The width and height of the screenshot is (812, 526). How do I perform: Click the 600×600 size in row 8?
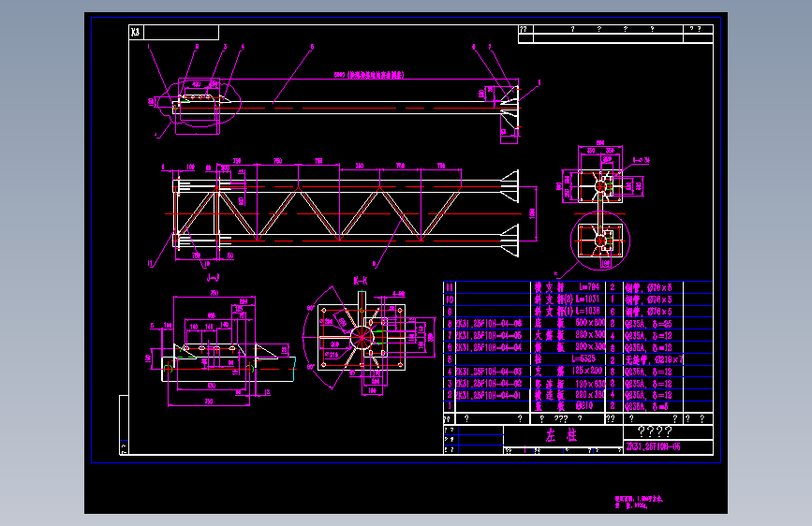point(590,323)
